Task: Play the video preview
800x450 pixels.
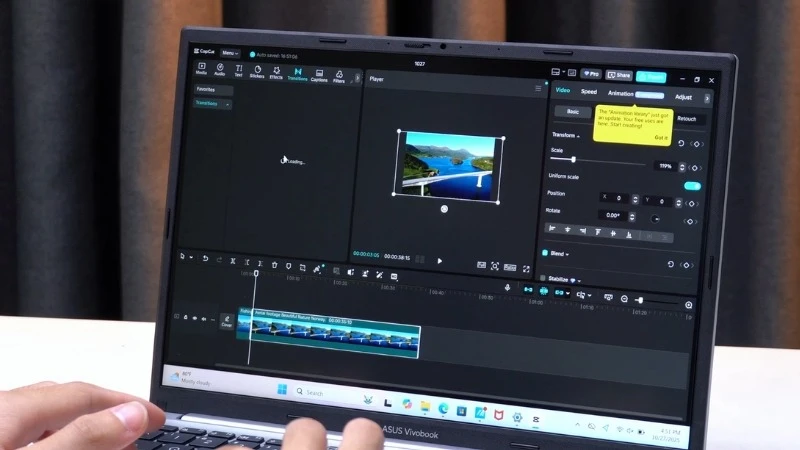Action: [x=440, y=261]
